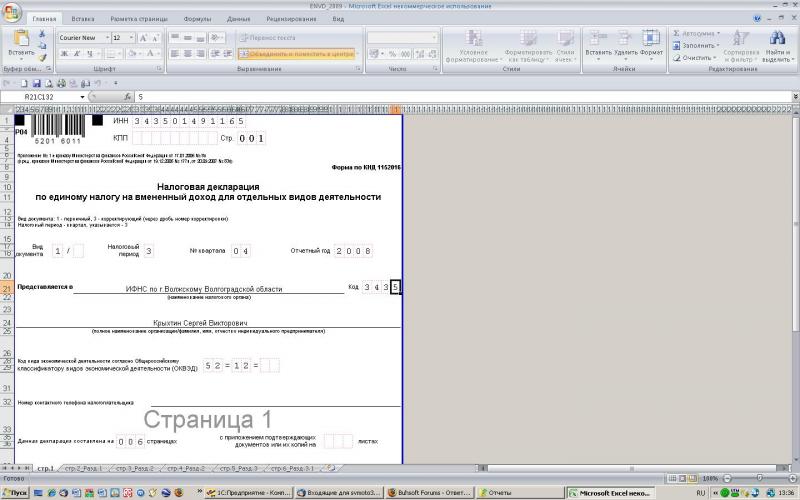Viewport: 800px width, 500px height.
Task: Click the Format Painter brush icon
Action: click(43, 57)
